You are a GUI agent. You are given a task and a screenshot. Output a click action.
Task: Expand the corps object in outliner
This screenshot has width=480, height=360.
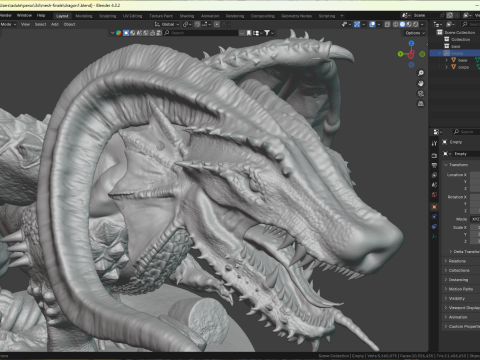[446, 67]
